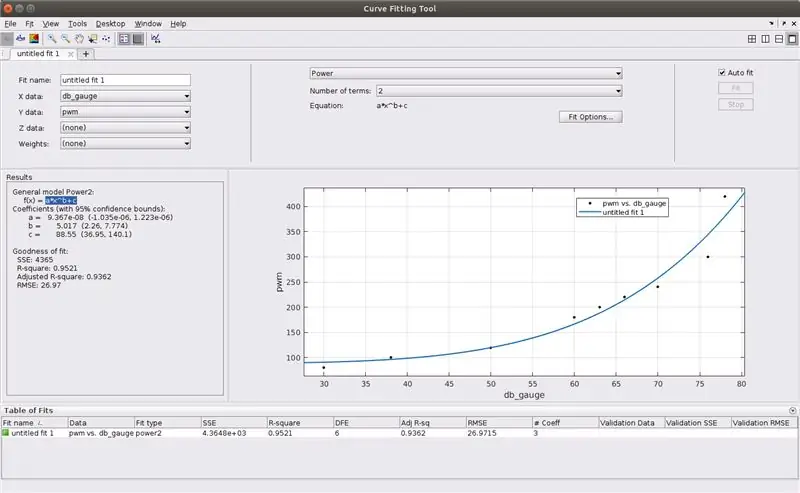
Task: Click the SSE column header
Action: (x=234, y=423)
